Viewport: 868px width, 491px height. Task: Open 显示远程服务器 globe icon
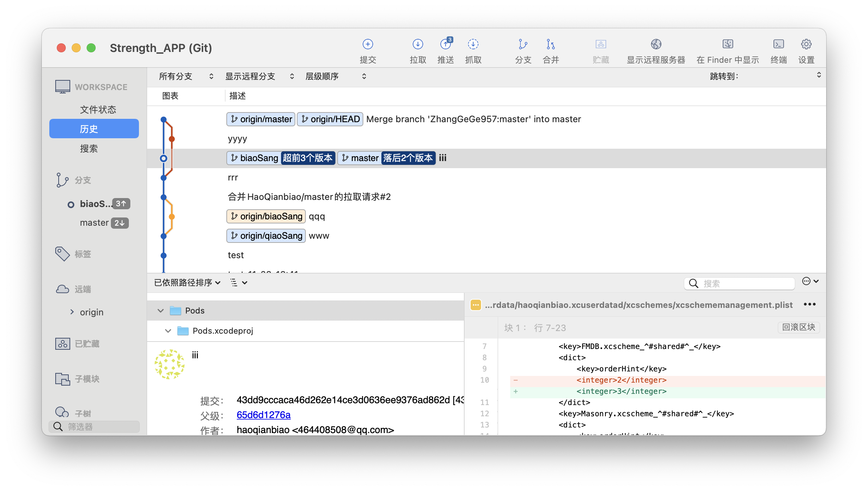coord(656,44)
